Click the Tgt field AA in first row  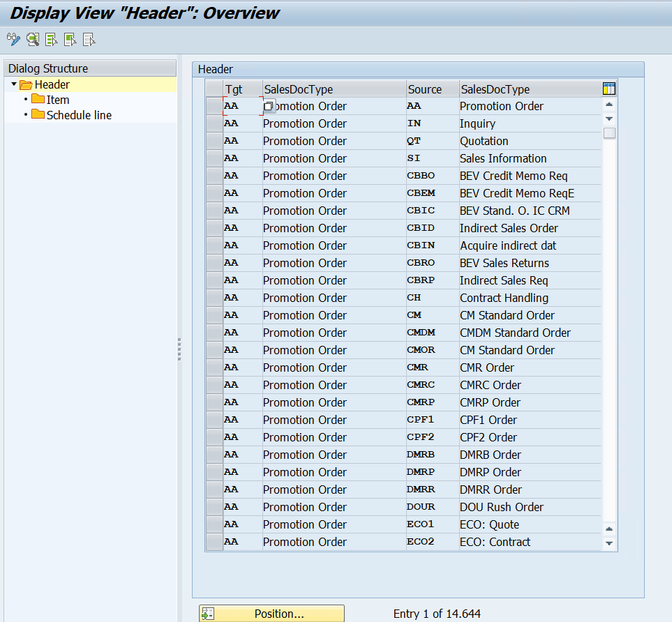click(243, 106)
